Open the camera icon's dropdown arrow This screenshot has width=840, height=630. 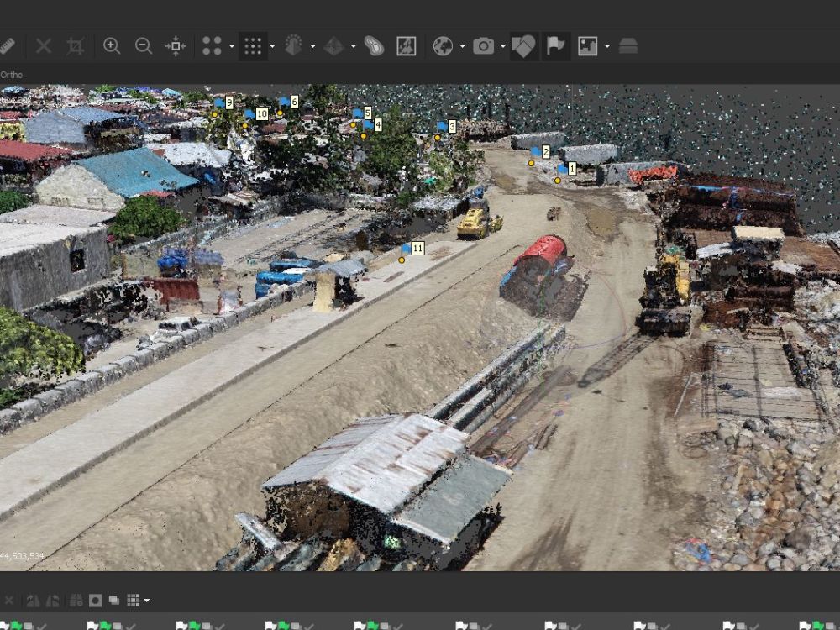click(502, 46)
